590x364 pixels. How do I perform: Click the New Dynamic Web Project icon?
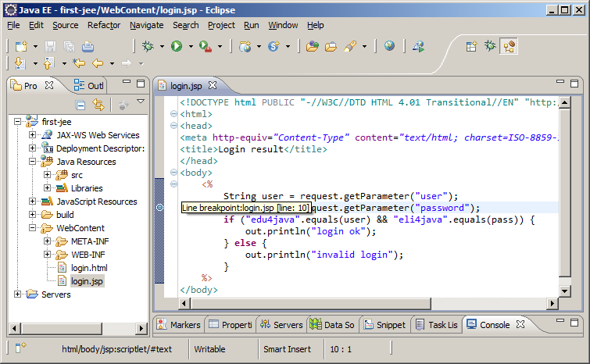[245, 46]
